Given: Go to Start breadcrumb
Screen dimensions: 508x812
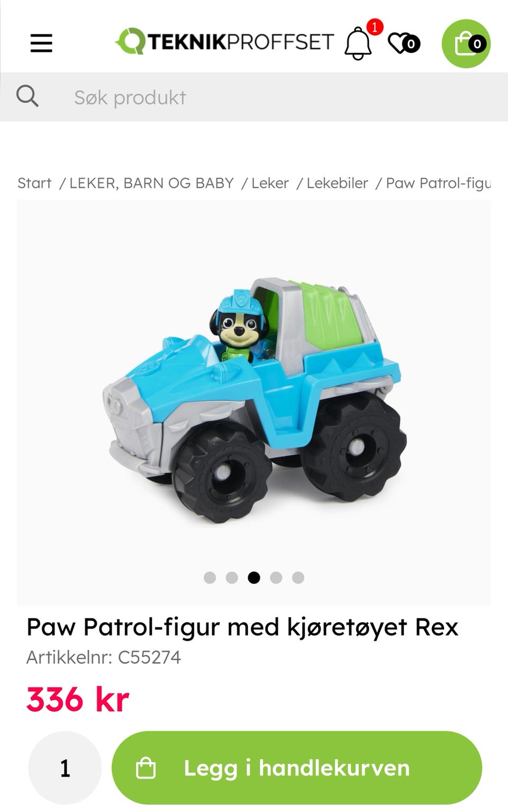Looking at the screenshot, I should (34, 183).
